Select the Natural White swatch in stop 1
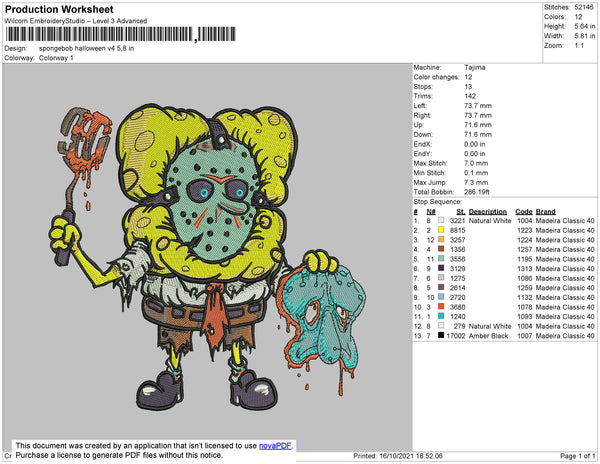Viewport: 600px width, 464px height. 441,221
